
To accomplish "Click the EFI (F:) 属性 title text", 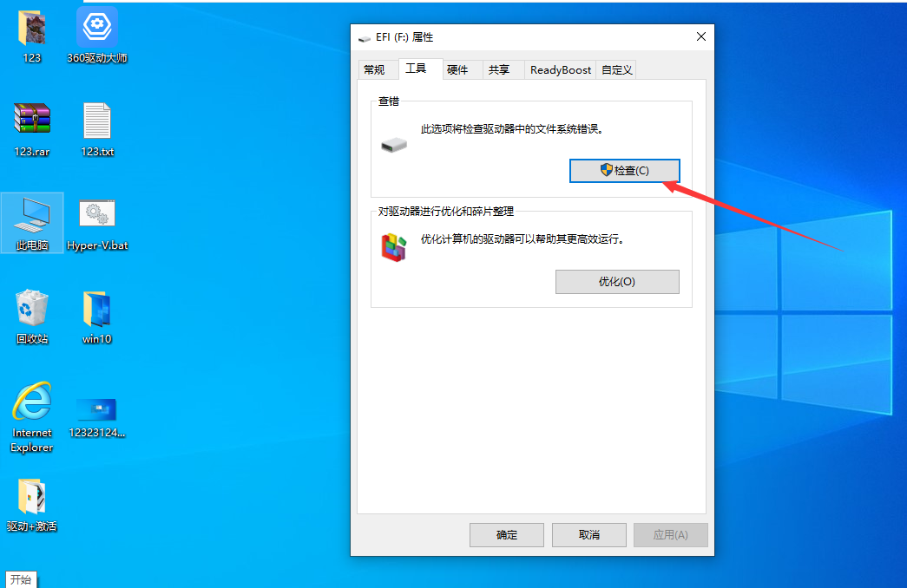I will click(404, 37).
